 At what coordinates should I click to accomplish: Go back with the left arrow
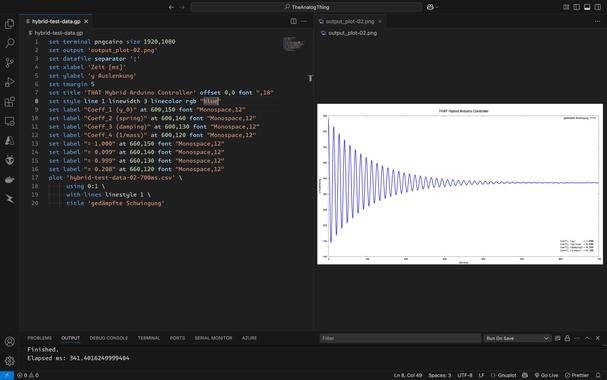(x=171, y=7)
